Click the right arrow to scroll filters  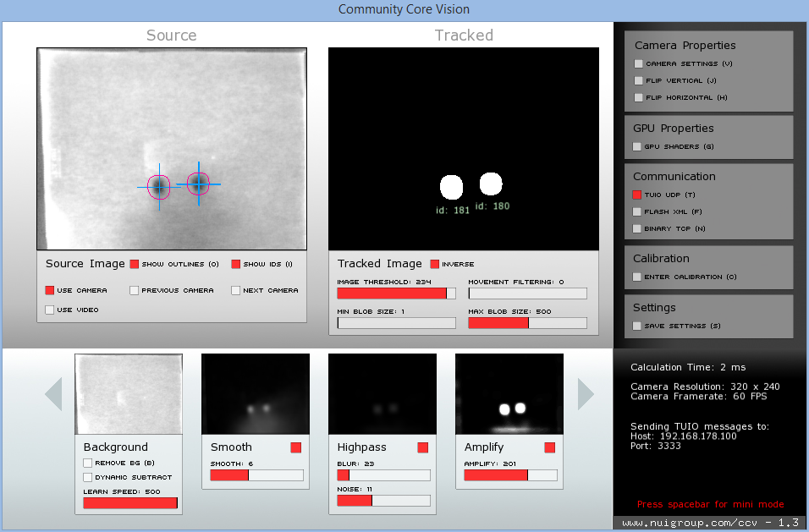tap(586, 394)
